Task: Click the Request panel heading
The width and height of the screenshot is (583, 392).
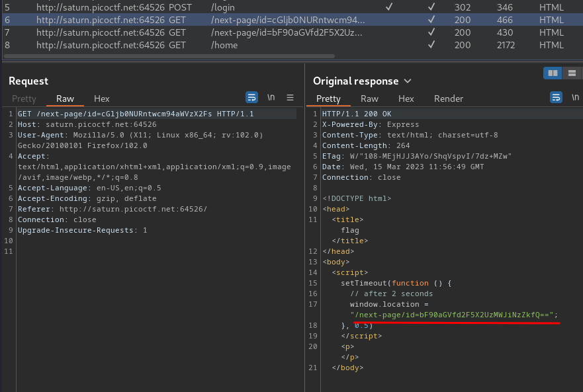Action: 28,81
